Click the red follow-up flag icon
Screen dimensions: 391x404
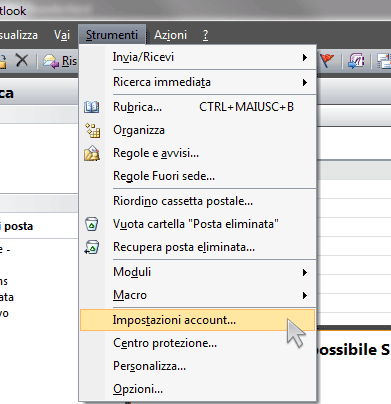[x=327, y=61]
